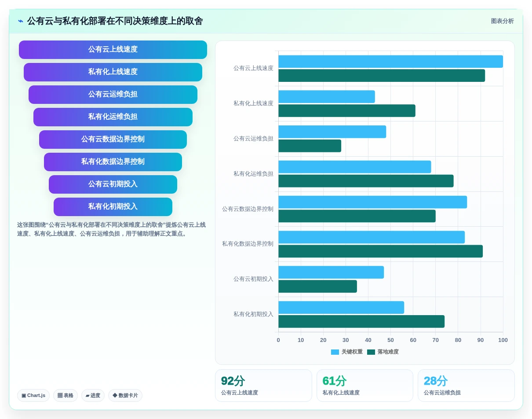Select the 私有化运维负担 funnel stage
The image size is (532, 419).
[113, 117]
